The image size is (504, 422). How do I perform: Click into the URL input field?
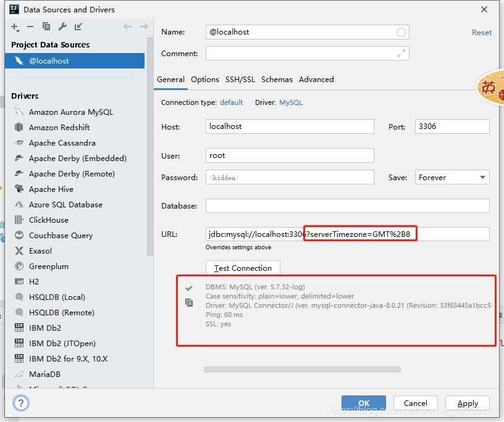[348, 234]
